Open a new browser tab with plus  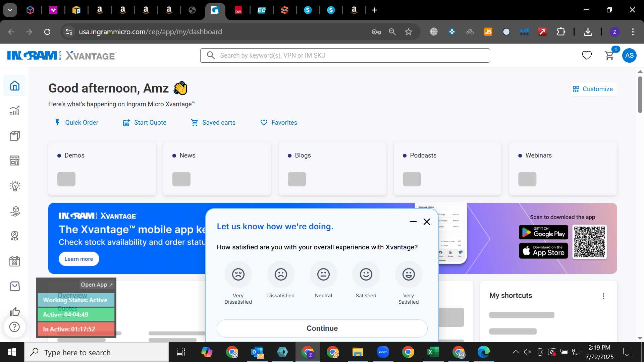(374, 10)
